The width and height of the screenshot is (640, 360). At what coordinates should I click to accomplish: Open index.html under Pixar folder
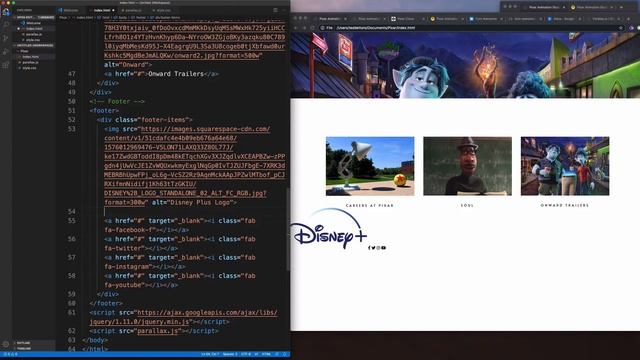coord(31,57)
